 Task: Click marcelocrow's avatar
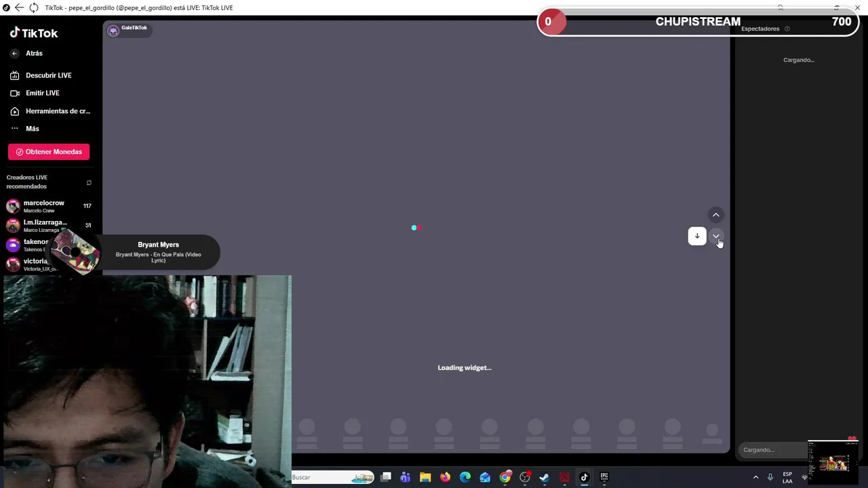coord(13,206)
